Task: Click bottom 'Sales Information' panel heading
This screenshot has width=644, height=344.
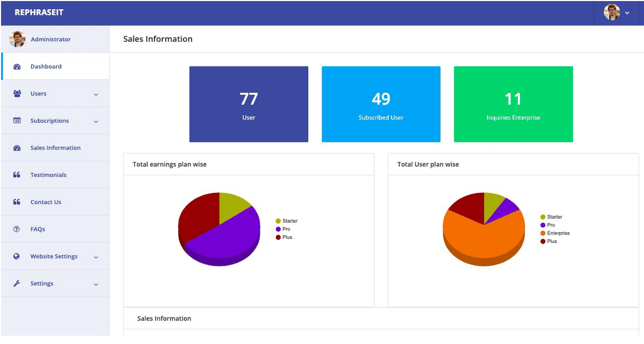Action: pos(164,319)
